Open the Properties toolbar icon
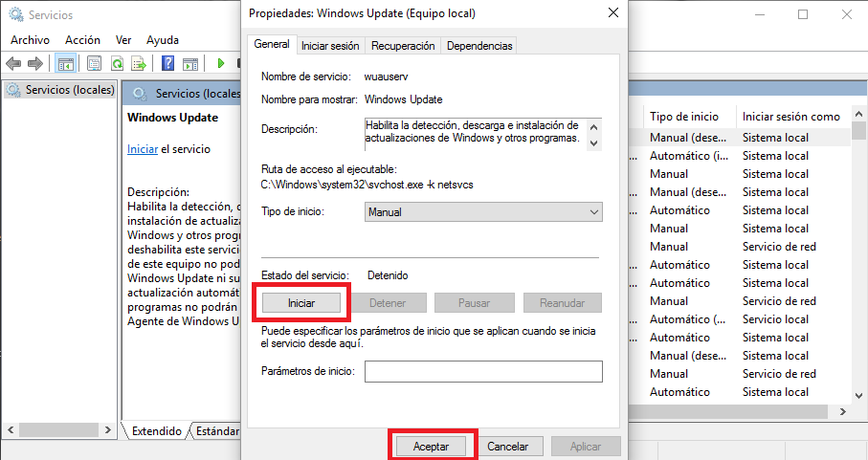Viewport: 868px width, 460px height. coord(94,63)
